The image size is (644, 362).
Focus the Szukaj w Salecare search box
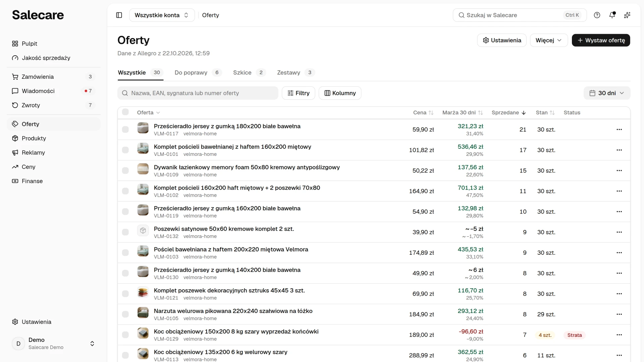click(x=520, y=15)
